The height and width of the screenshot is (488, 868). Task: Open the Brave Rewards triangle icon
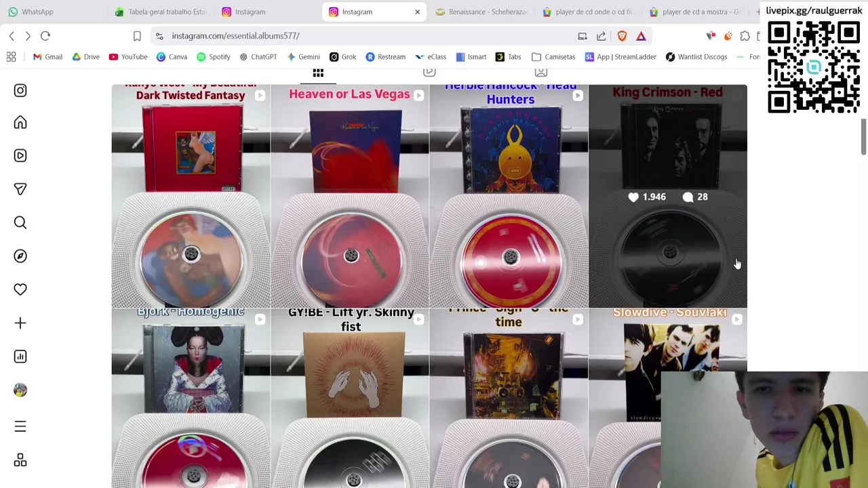click(x=641, y=36)
